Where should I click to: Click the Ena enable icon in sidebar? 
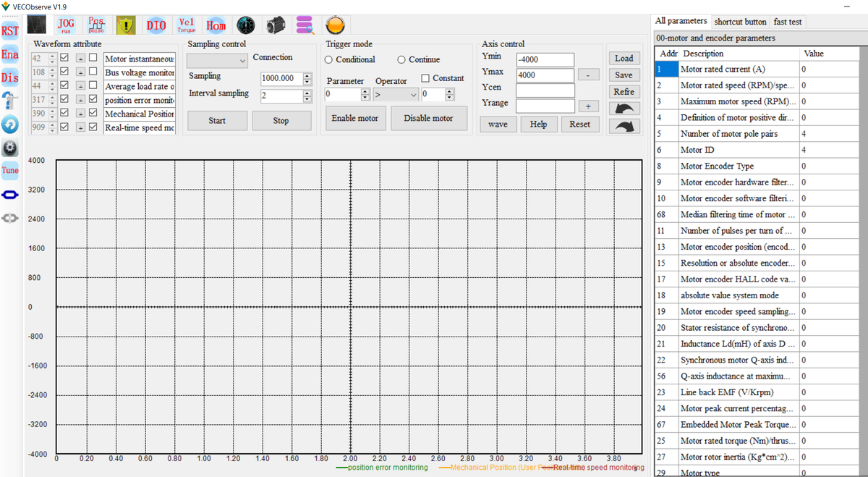[10, 54]
